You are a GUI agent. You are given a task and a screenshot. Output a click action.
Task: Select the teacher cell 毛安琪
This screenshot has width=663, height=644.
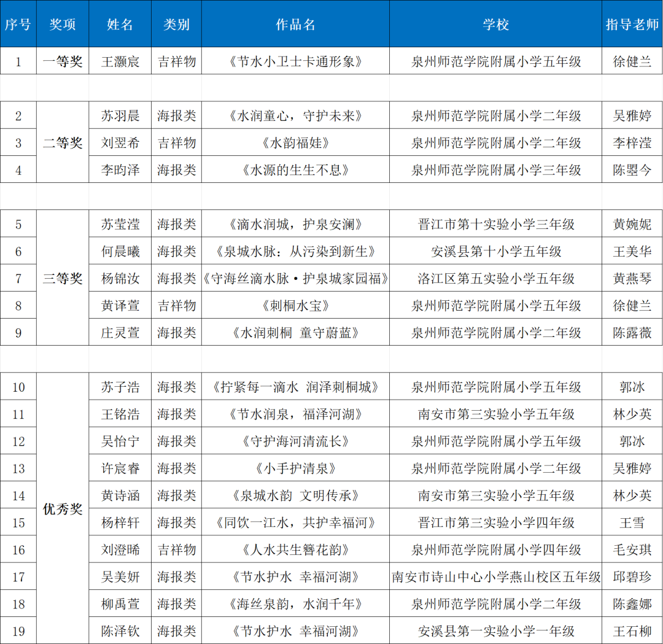(632, 549)
